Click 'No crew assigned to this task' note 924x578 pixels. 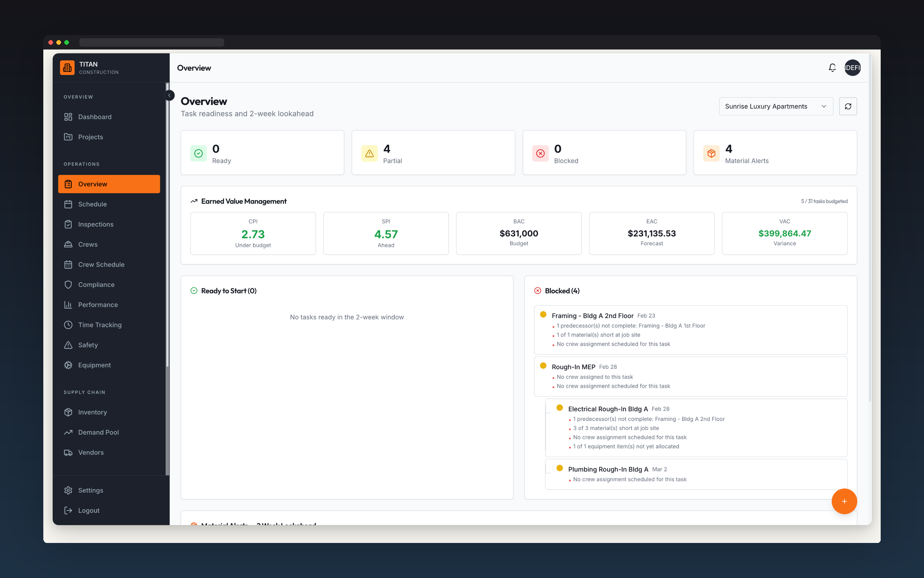tap(594, 377)
